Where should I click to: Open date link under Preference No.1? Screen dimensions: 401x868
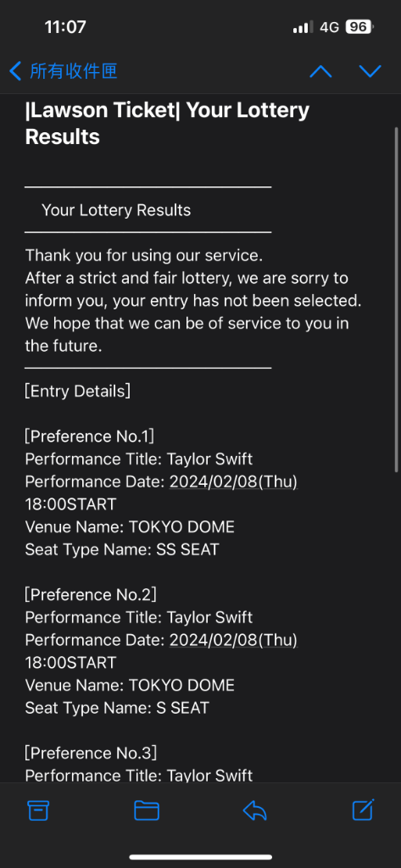pyautogui.click(x=233, y=481)
